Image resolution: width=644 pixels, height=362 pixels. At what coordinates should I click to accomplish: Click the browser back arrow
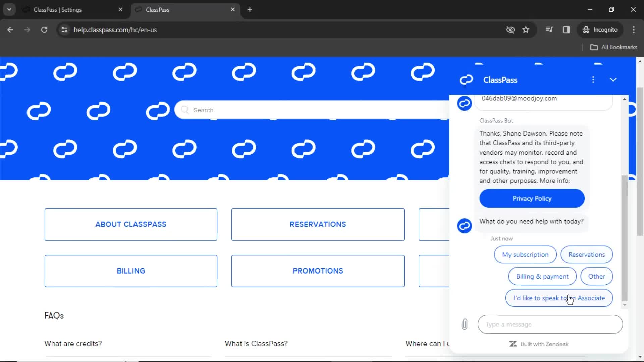10,30
